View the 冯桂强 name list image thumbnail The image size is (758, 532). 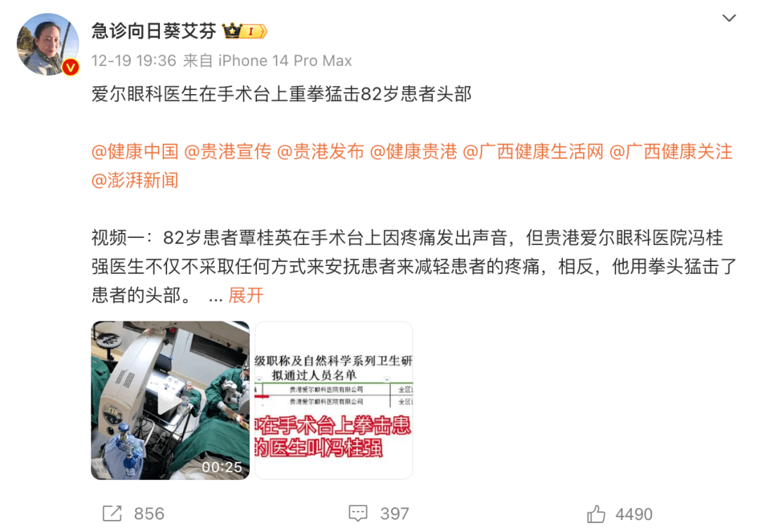pyautogui.click(x=333, y=401)
